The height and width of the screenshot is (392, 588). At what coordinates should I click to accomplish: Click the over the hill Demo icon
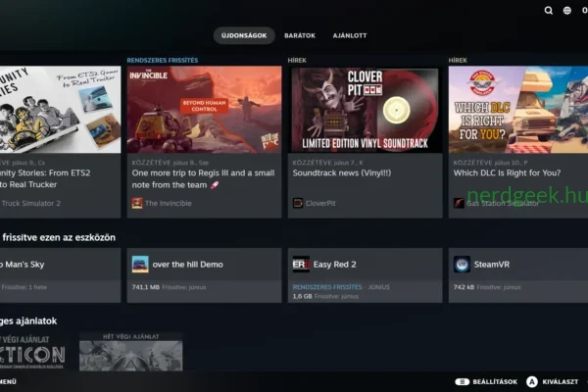click(x=140, y=264)
